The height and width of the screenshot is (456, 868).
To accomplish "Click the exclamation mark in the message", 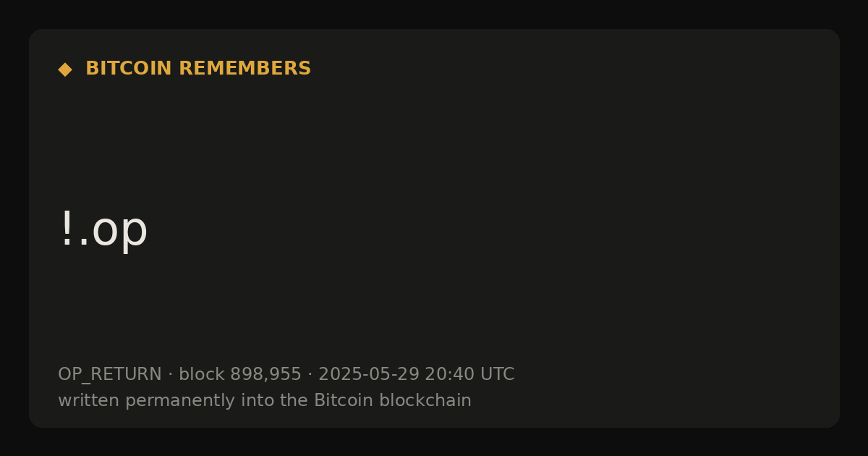I will click(x=67, y=229).
